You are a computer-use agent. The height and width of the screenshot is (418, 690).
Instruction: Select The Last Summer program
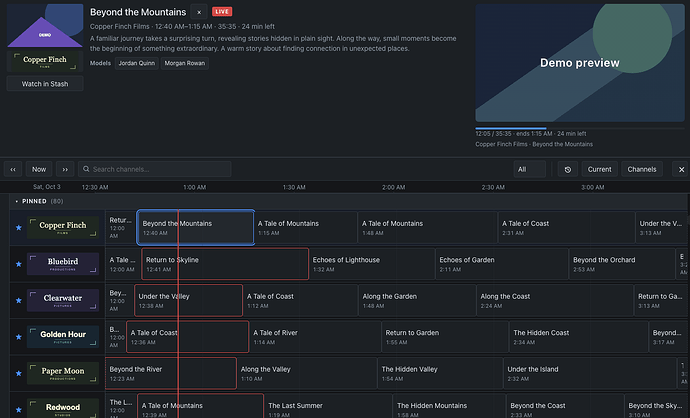click(x=328, y=407)
